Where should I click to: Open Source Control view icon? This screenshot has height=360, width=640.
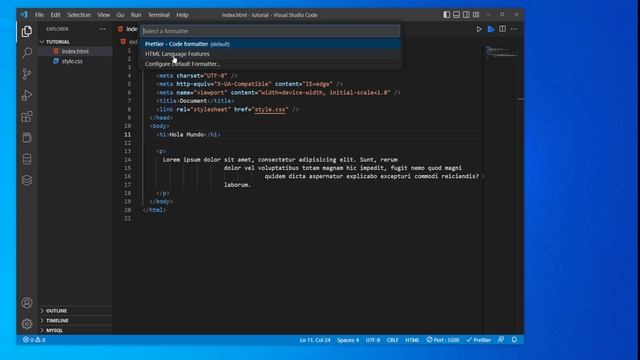pyautogui.click(x=27, y=74)
